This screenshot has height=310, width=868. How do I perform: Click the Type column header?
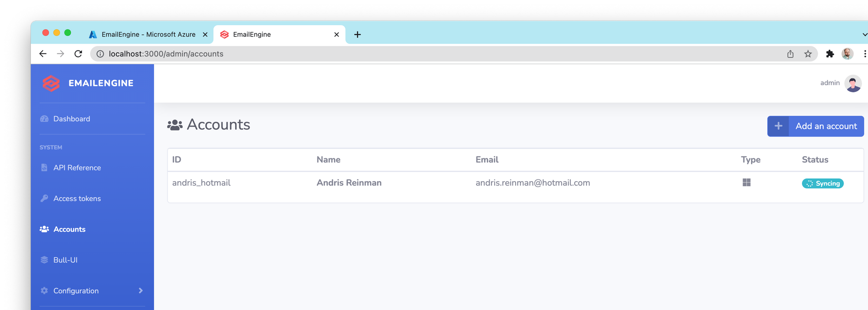point(751,160)
